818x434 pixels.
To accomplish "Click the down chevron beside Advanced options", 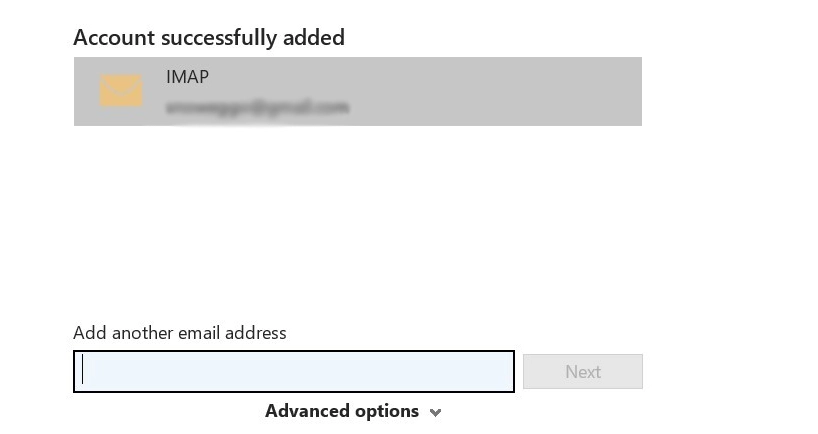I will 435,412.
